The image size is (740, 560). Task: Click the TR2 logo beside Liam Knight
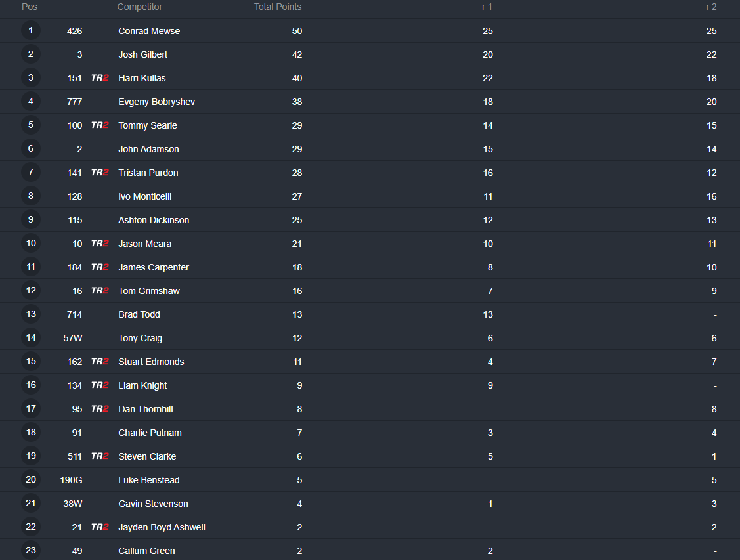tap(100, 385)
